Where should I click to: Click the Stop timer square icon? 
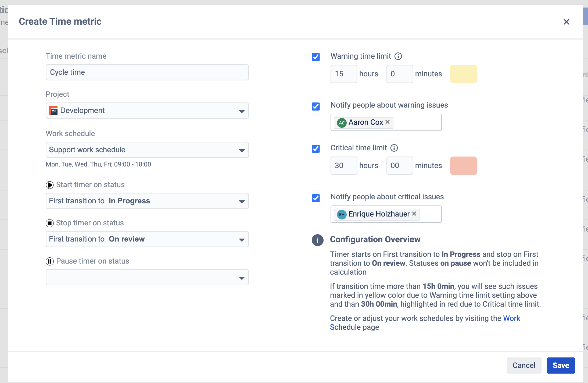coord(50,223)
